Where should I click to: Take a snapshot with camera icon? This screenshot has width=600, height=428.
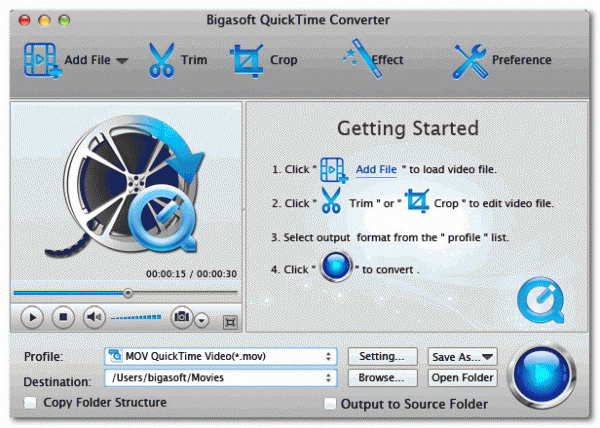click(x=181, y=316)
